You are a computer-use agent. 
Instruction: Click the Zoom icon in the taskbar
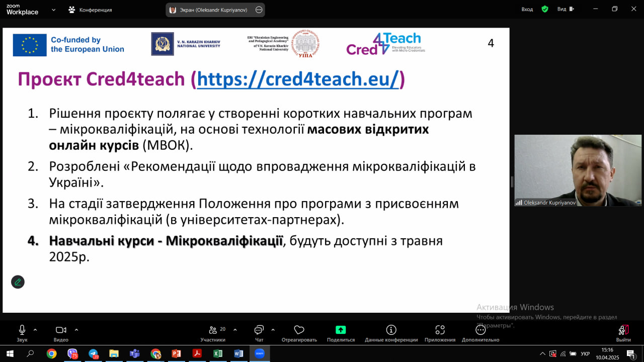(x=259, y=353)
